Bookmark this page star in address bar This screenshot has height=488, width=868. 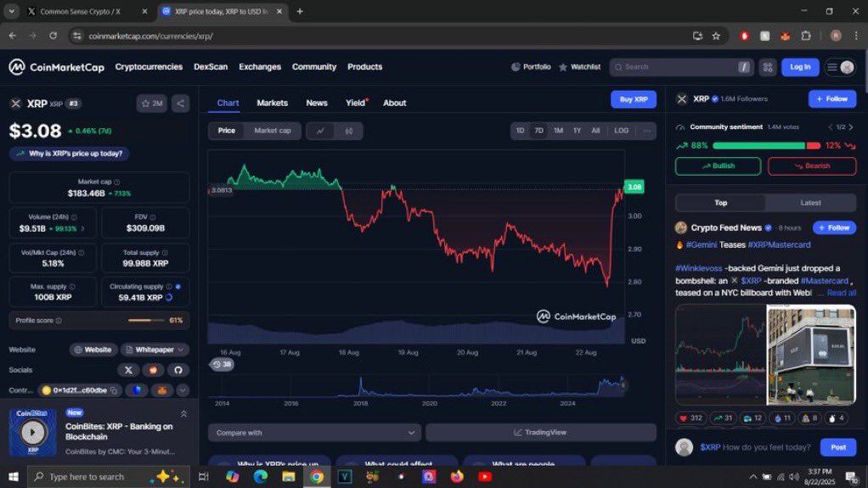tap(716, 36)
